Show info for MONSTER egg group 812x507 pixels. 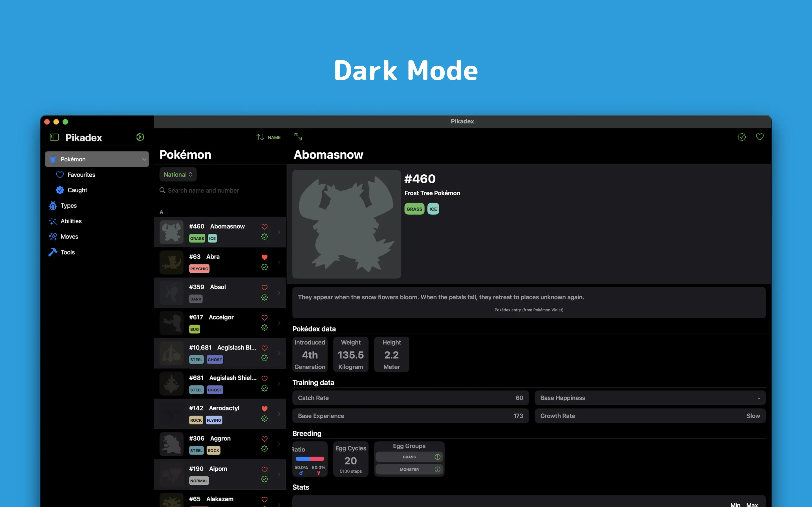(437, 470)
